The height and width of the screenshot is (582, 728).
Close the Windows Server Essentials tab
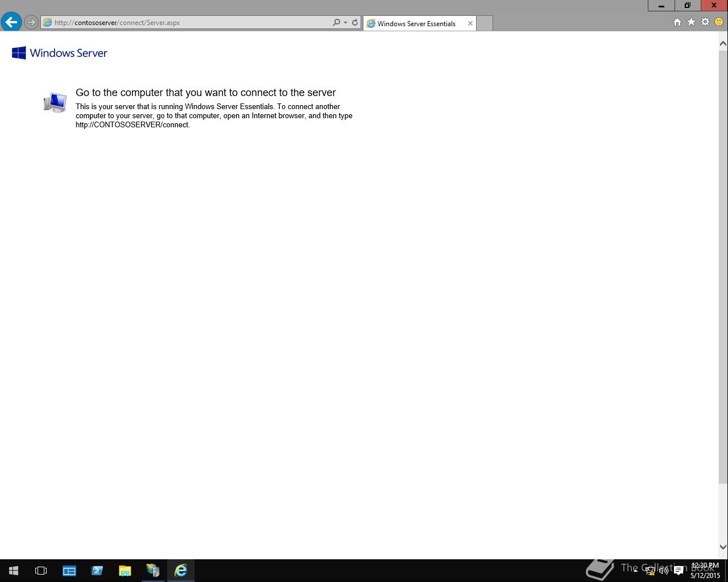click(x=470, y=23)
